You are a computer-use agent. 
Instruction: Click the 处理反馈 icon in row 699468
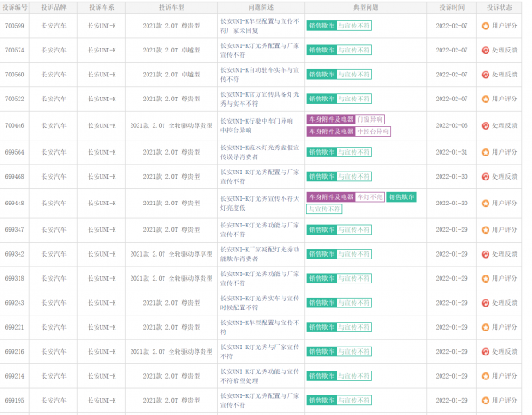click(486, 177)
